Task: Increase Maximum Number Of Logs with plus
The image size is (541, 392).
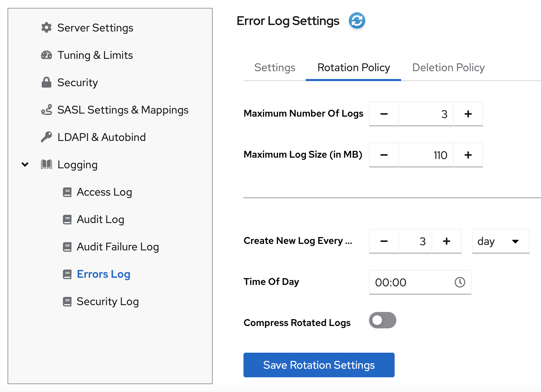Action: pyautogui.click(x=468, y=114)
